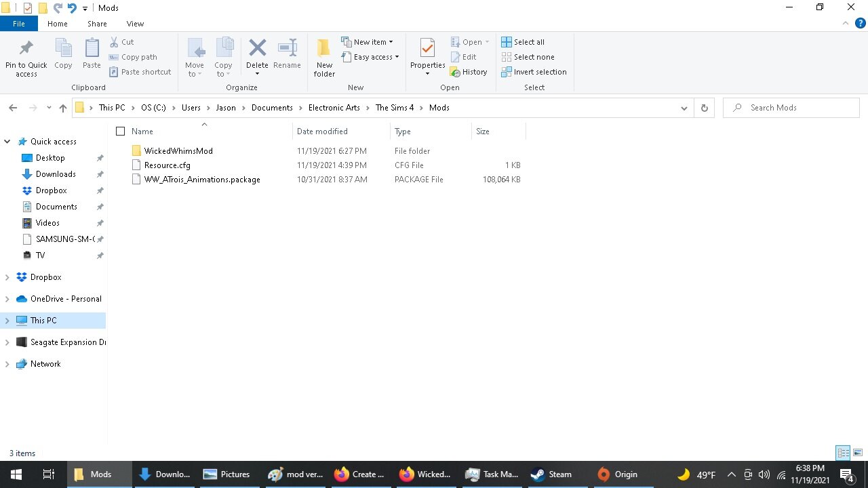Click the Undo quick toolbar icon
The image size is (868, 488).
[x=72, y=8]
